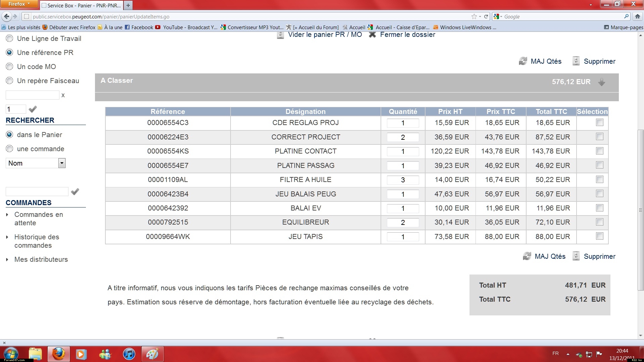Open the search engine dropdown by Google
Viewport: 644px width, 362px height.
(x=498, y=16)
